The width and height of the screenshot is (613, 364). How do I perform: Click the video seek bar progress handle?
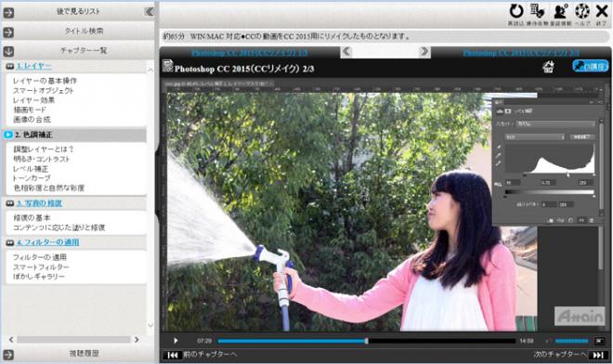(366, 341)
